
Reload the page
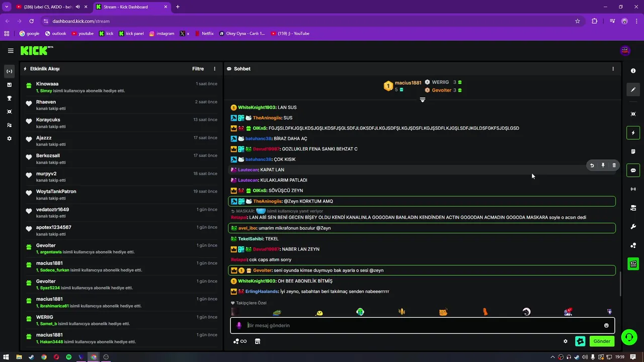coord(31,21)
